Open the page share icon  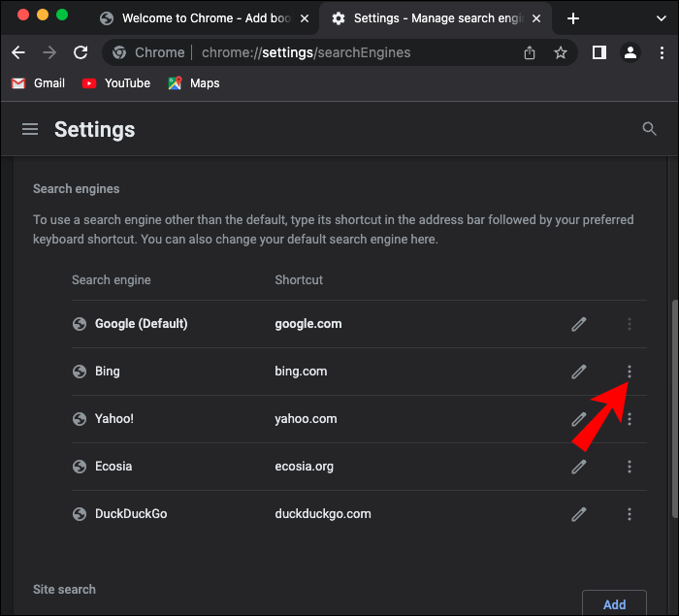tap(530, 53)
